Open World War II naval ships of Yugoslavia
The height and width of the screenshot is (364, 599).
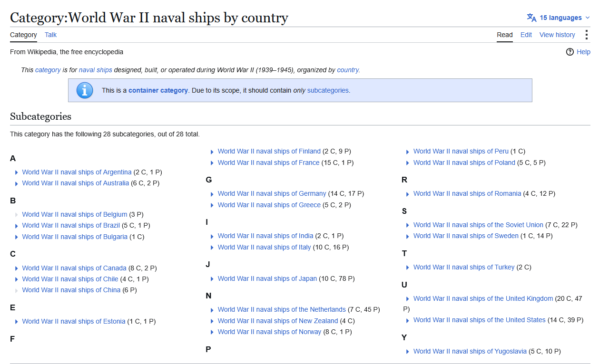tap(470, 352)
